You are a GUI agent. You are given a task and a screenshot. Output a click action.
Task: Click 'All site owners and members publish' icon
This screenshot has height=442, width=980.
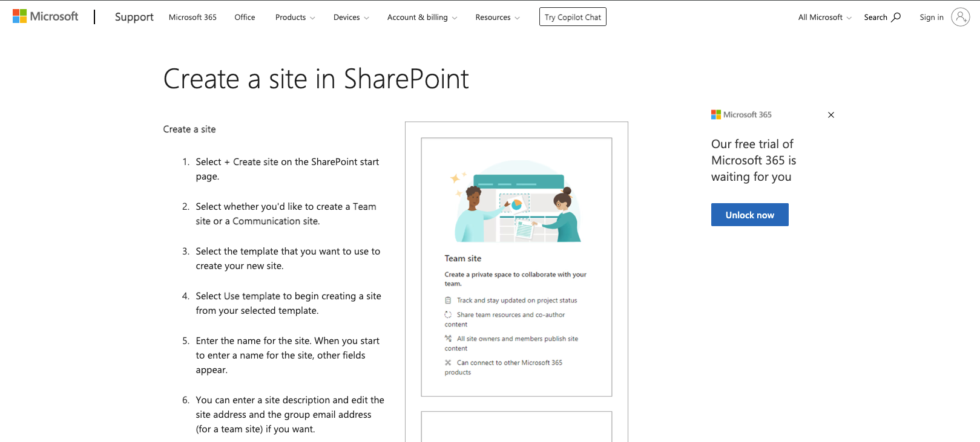click(448, 339)
